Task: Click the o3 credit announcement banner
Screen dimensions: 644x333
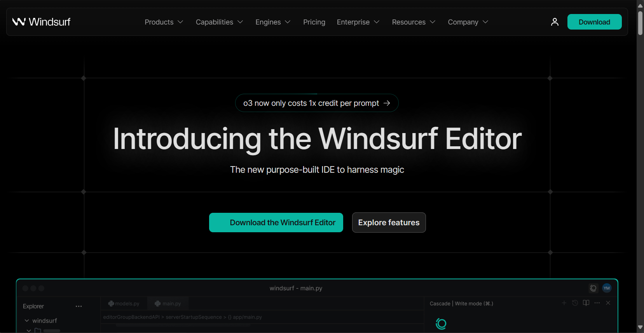Action: (x=317, y=103)
